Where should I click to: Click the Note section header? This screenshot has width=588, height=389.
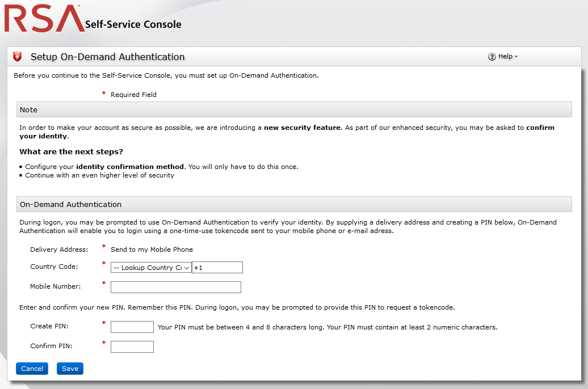294,109
